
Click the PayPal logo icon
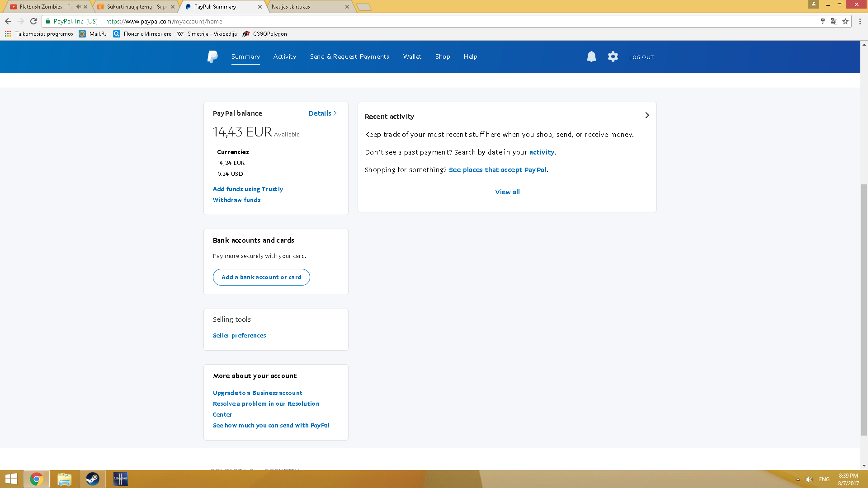coord(212,56)
